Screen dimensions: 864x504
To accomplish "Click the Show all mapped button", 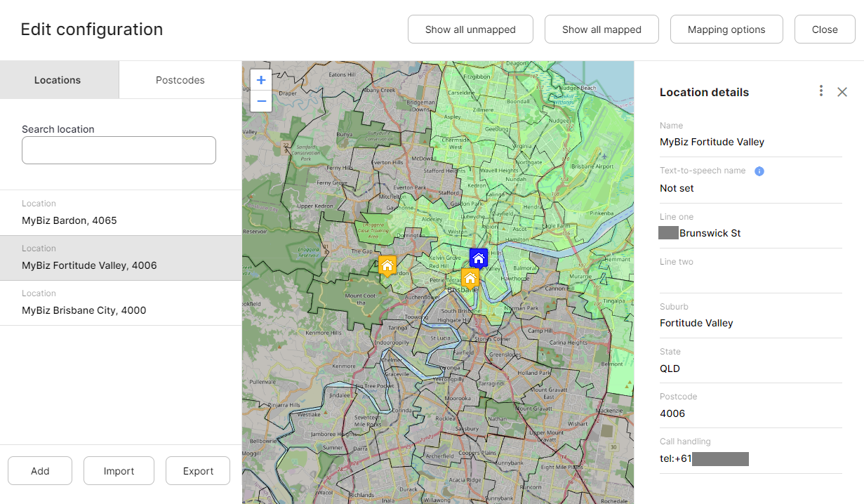I will [x=602, y=29].
